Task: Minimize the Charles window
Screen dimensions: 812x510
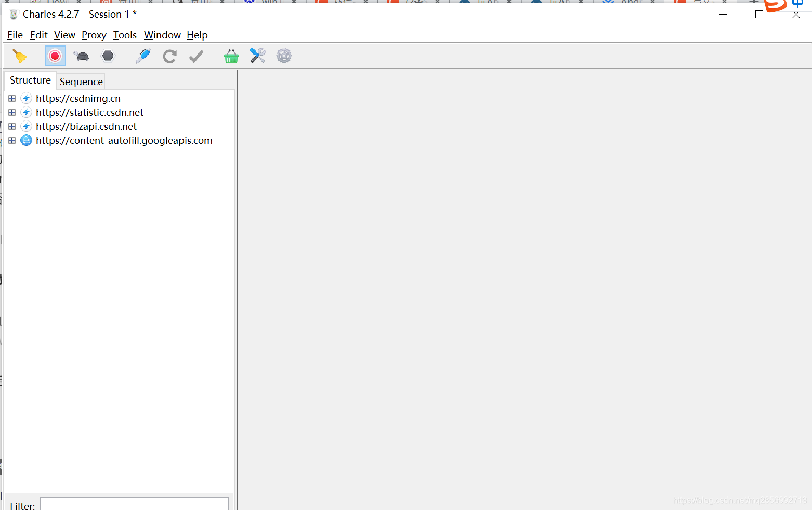Action: tap(723, 14)
